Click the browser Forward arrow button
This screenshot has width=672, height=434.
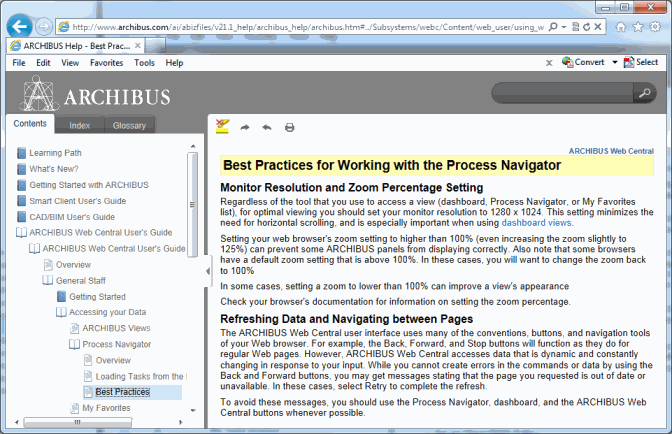pyautogui.click(x=43, y=27)
